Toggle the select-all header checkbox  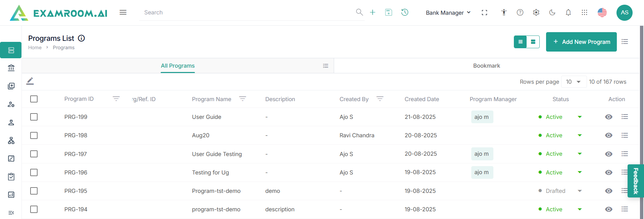click(x=34, y=99)
